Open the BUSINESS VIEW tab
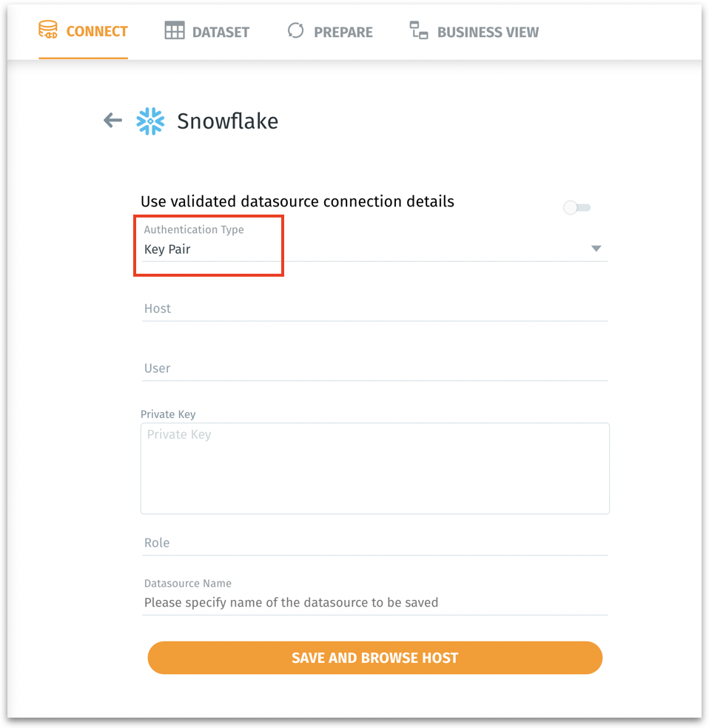This screenshot has width=709, height=728. pos(488,33)
